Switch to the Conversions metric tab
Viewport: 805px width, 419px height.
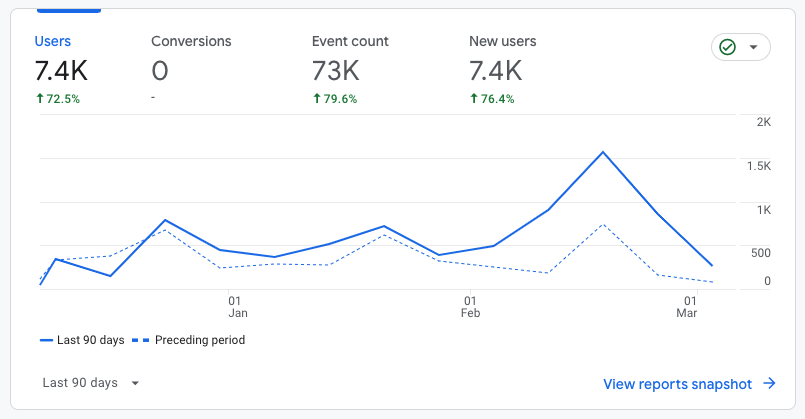point(191,42)
